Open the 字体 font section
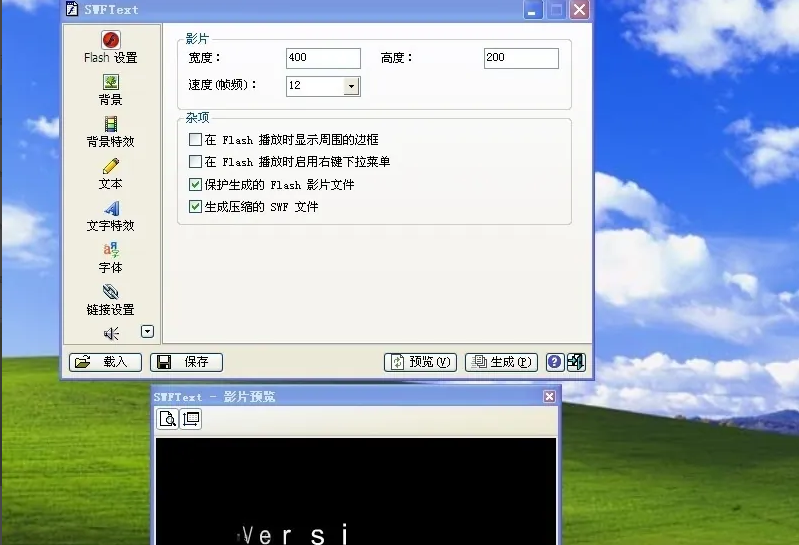This screenshot has width=799, height=545. (111, 258)
